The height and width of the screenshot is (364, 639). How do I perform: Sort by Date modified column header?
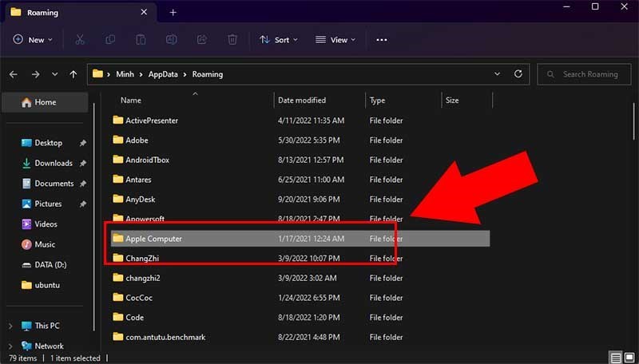pos(302,101)
